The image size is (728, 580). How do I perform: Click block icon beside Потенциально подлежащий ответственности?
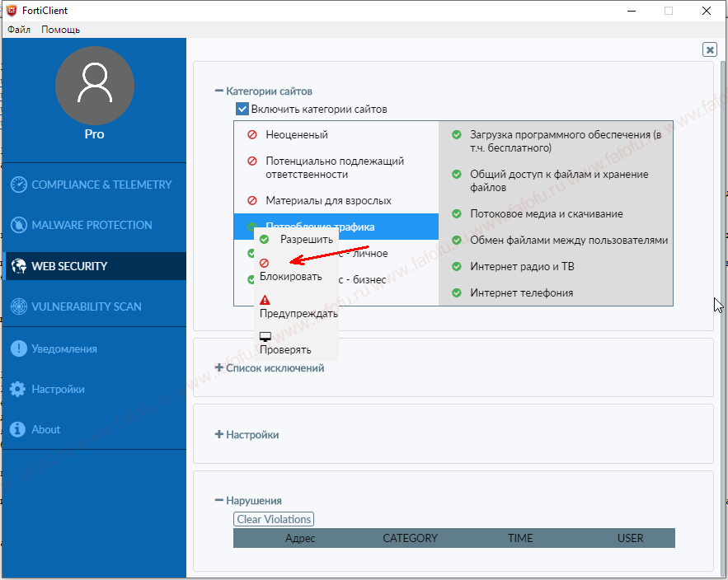click(x=252, y=161)
